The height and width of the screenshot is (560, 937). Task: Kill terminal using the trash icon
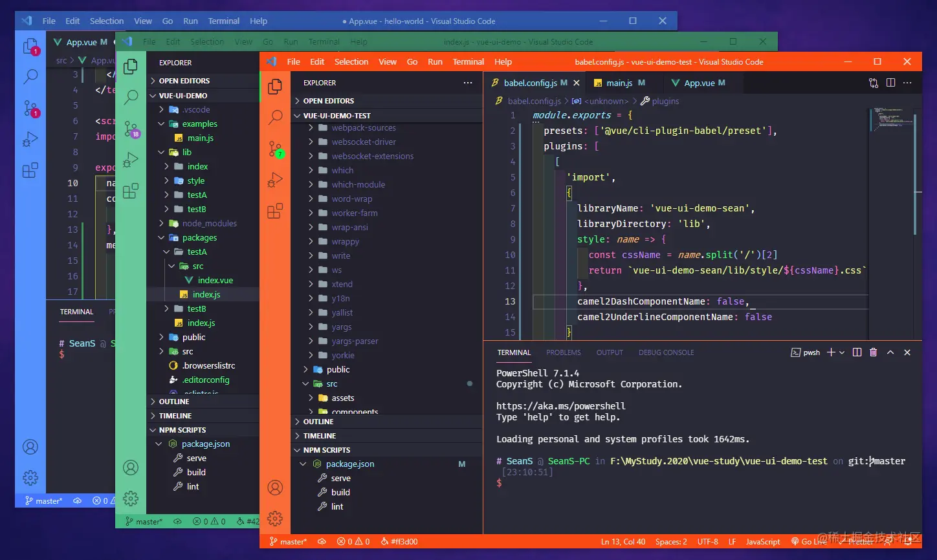pyautogui.click(x=874, y=352)
